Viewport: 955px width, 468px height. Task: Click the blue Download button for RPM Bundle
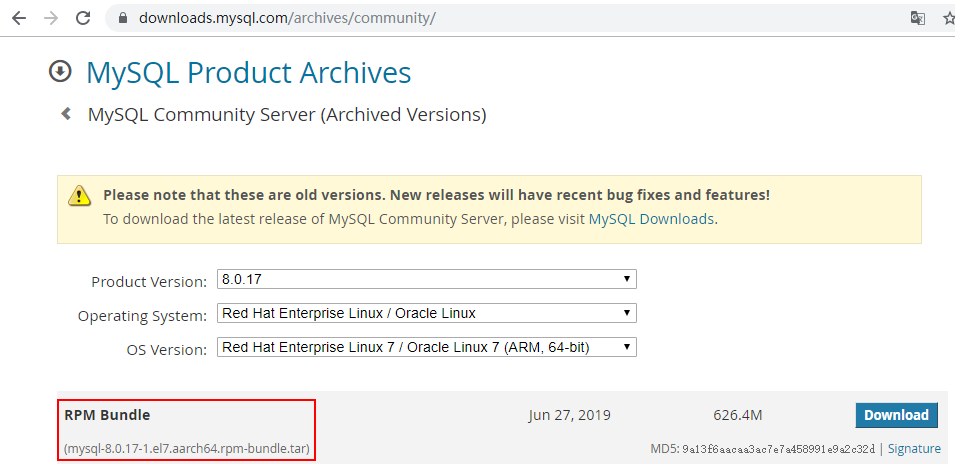[897, 415]
